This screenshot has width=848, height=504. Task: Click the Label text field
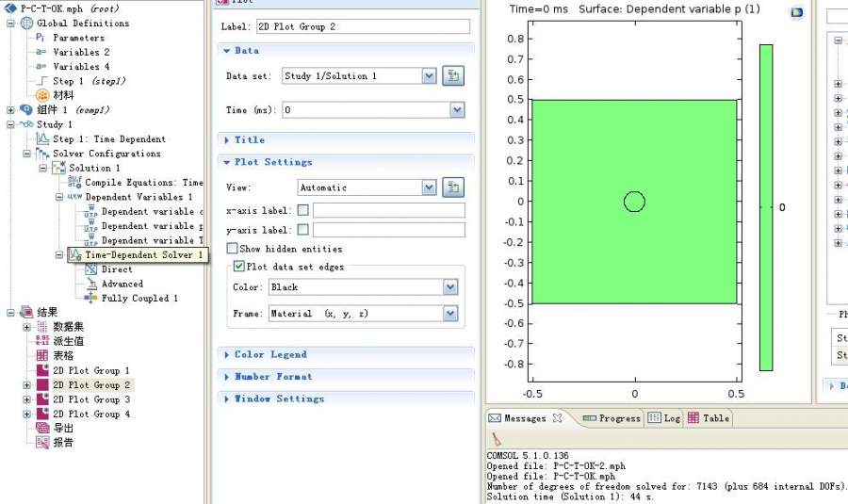[363, 26]
